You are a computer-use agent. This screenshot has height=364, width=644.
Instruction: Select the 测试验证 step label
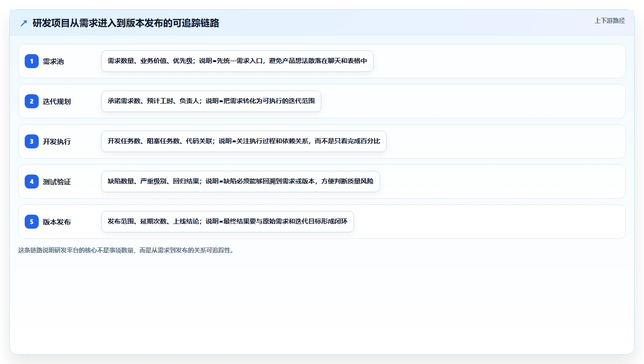(57, 182)
